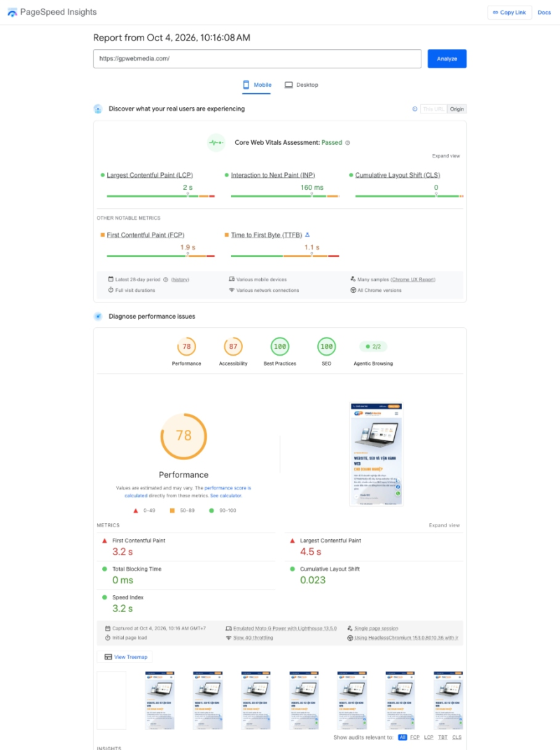560x750 pixels.
Task: Open the Single page session link
Action: click(x=376, y=629)
